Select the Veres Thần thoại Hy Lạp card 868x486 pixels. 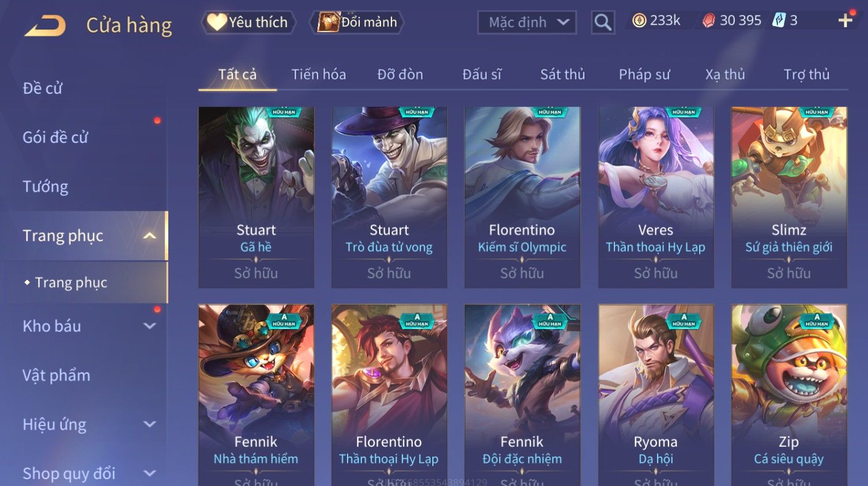656,197
